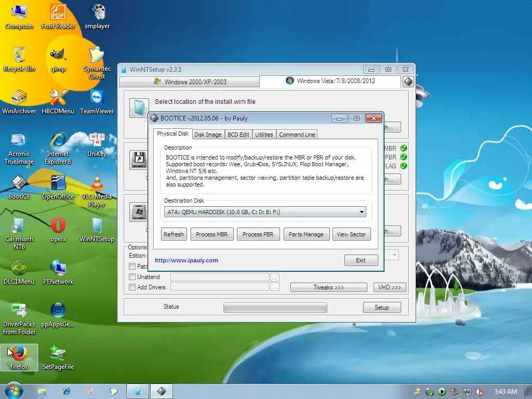Open the SetPageFile desktop shortcut

pos(58,357)
